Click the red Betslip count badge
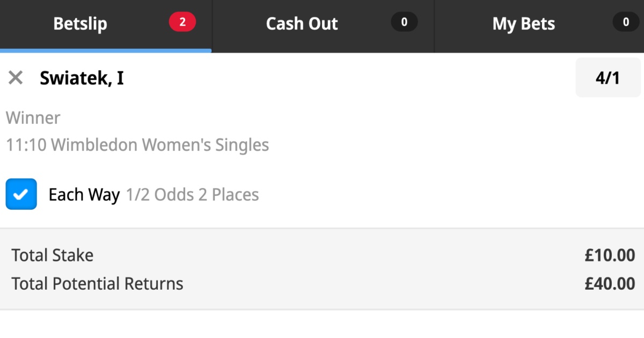 coord(182,23)
